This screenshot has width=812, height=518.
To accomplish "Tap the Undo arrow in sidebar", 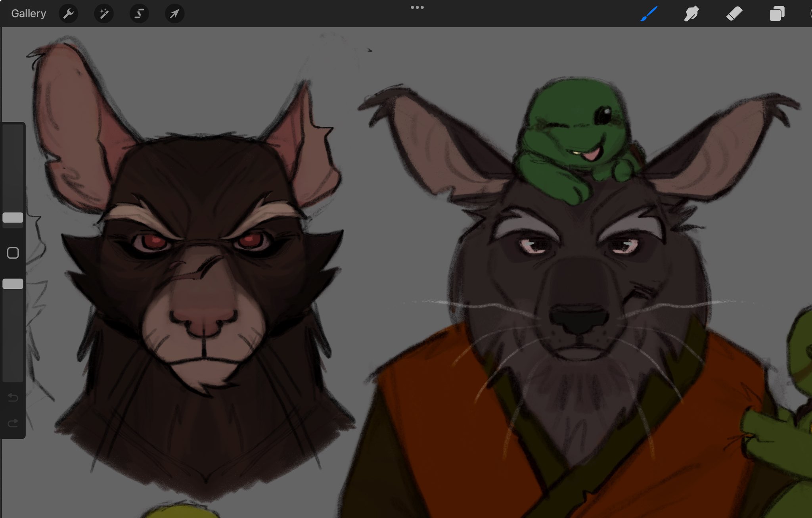I will pyautogui.click(x=13, y=398).
